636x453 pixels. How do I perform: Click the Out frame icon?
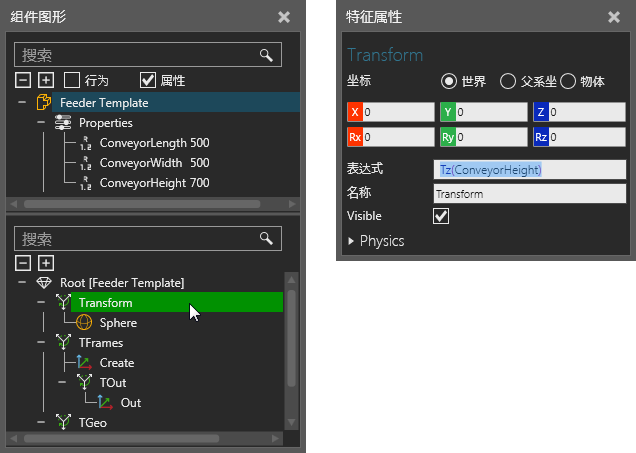(x=105, y=402)
